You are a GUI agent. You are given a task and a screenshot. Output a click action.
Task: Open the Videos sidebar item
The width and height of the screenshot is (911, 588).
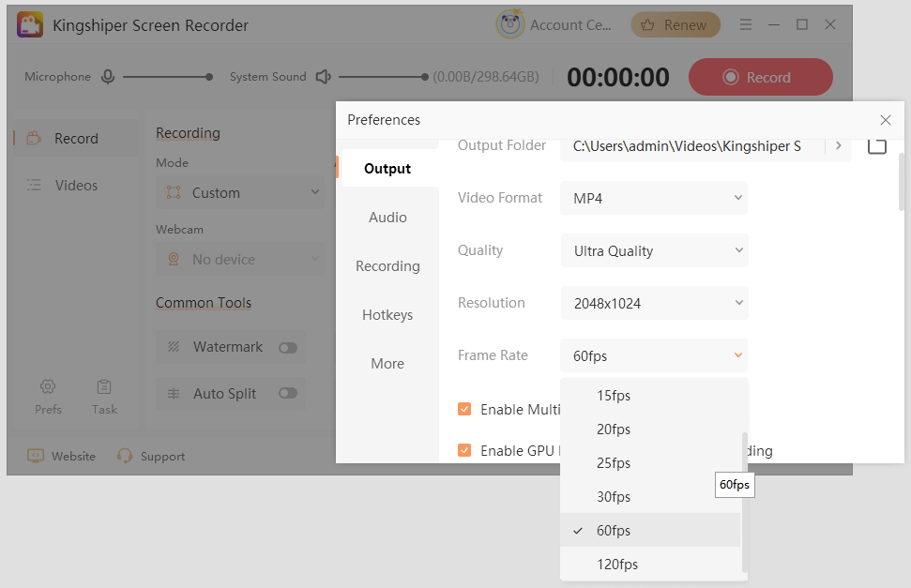pyautogui.click(x=76, y=186)
